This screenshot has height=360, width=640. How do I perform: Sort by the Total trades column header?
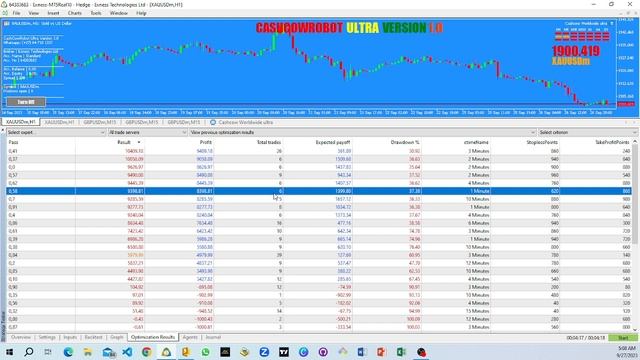[248, 142]
